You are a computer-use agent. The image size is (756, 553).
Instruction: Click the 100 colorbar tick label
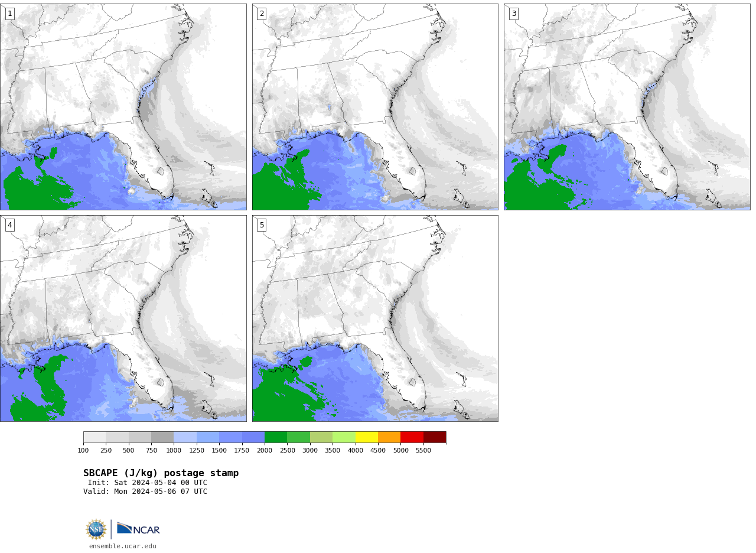(83, 450)
